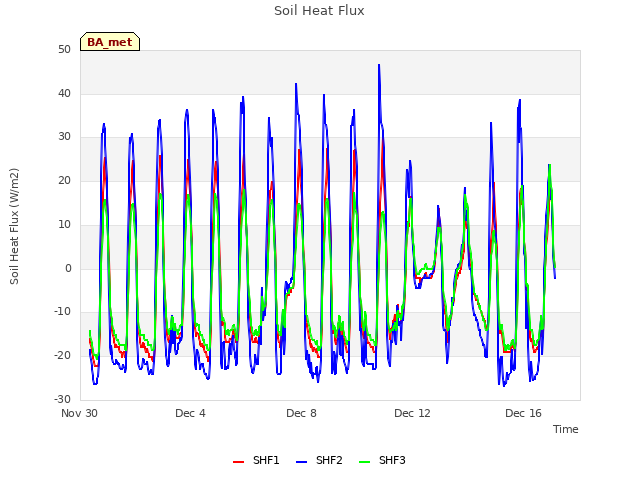This screenshot has height=480, width=640.
Task: Click the blue SHF2 peak just before Dec 8
Action: point(296,84)
